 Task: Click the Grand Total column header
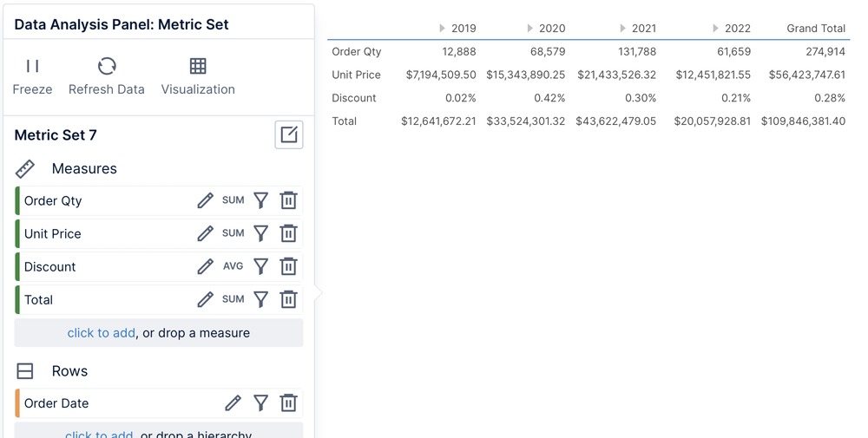point(816,29)
